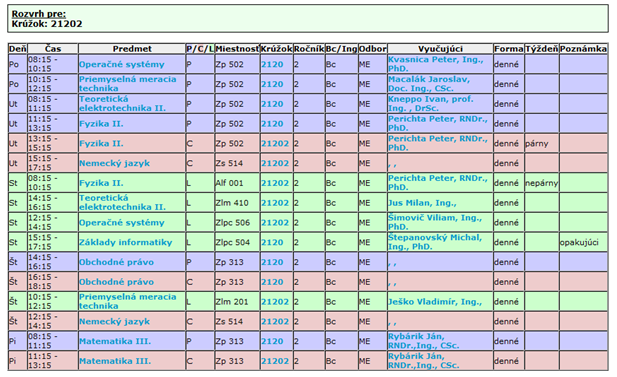Click the Vyučujúci column header
The image size is (617, 377).
(x=440, y=49)
